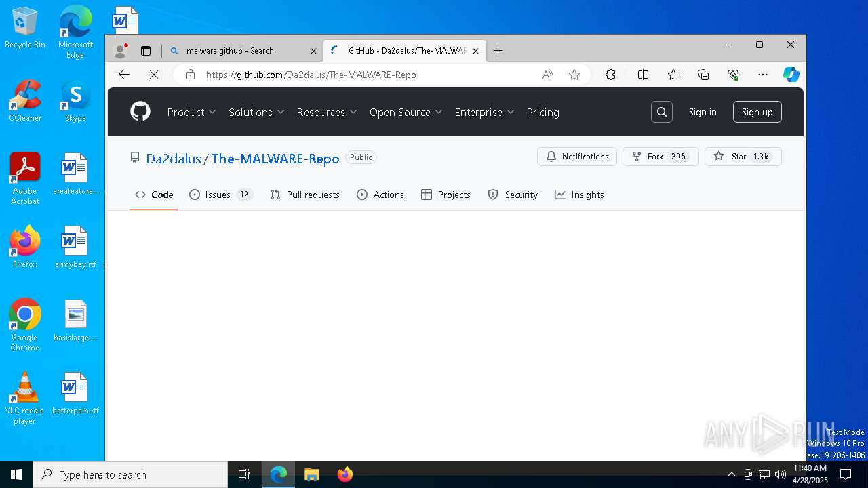This screenshot has width=868, height=488.
Task: Select CCleaner desktop shortcut
Action: coord(25,101)
